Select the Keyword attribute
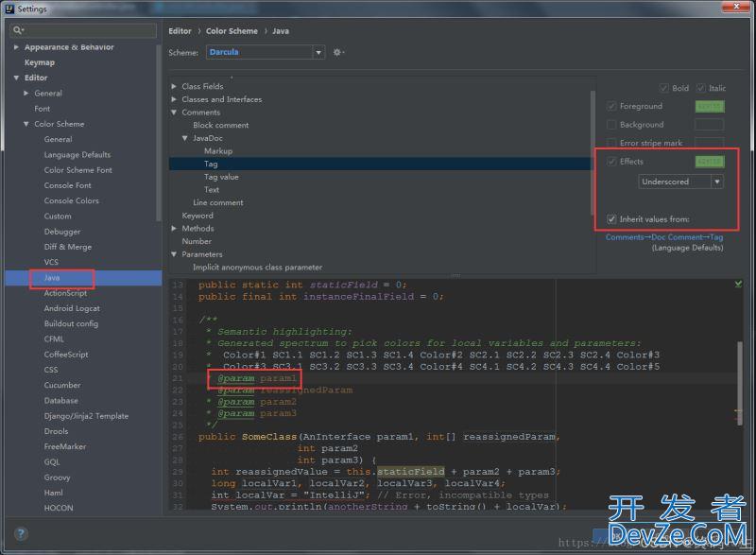The image size is (756, 555). (x=198, y=216)
